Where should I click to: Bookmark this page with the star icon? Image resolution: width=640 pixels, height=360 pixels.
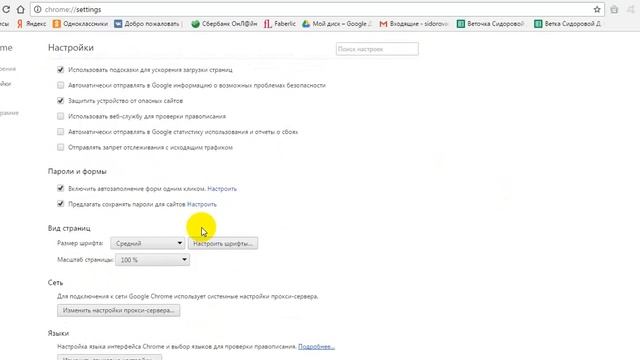597,9
